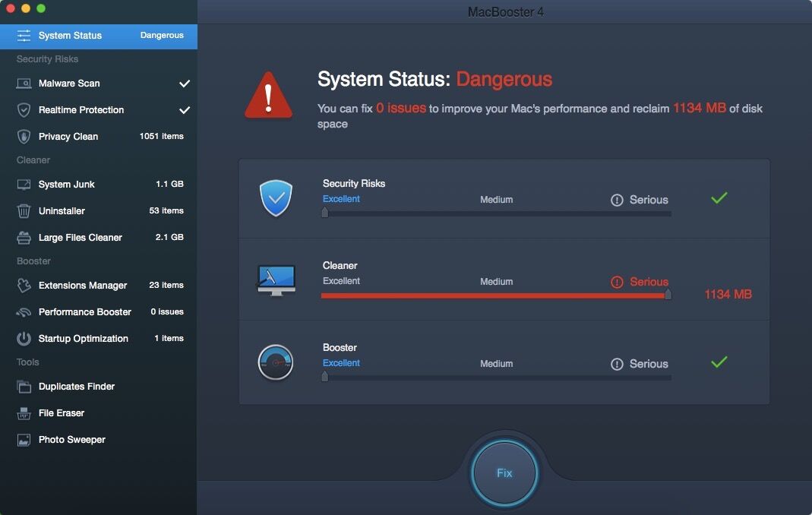Go to Realtime Protection section
Image resolution: width=812 pixels, height=515 pixels.
[x=99, y=110]
